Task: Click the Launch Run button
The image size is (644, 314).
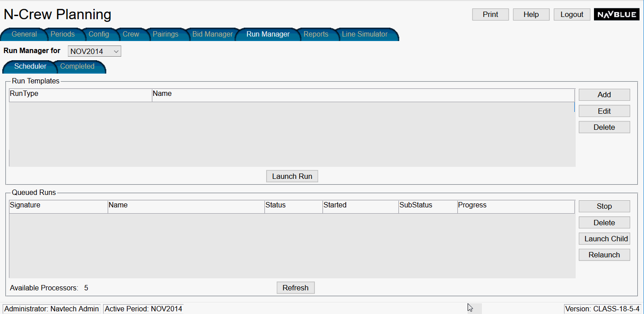Action: point(292,176)
